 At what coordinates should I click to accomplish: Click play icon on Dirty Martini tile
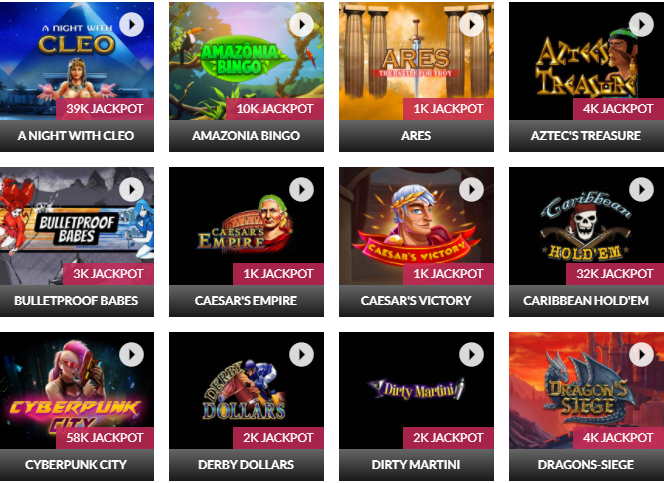pos(471,354)
